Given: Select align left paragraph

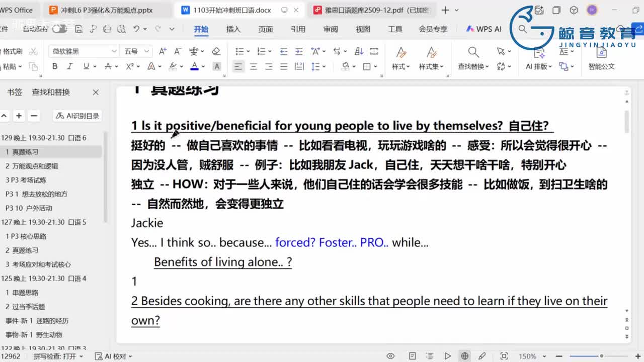Looking at the screenshot, I should 238,66.
